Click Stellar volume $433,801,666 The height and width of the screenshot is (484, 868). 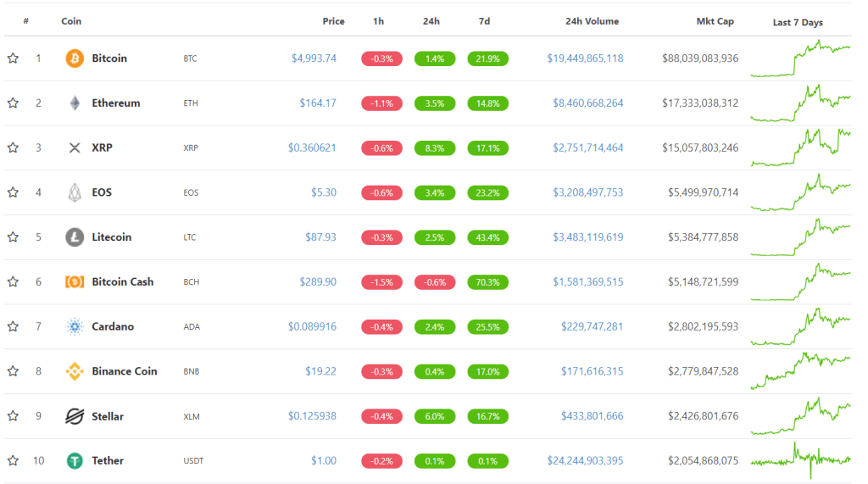[x=593, y=416]
